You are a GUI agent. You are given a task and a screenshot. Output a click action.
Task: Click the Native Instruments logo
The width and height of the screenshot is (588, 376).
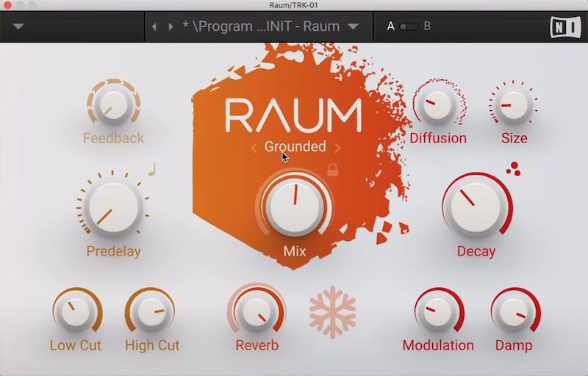pos(565,26)
